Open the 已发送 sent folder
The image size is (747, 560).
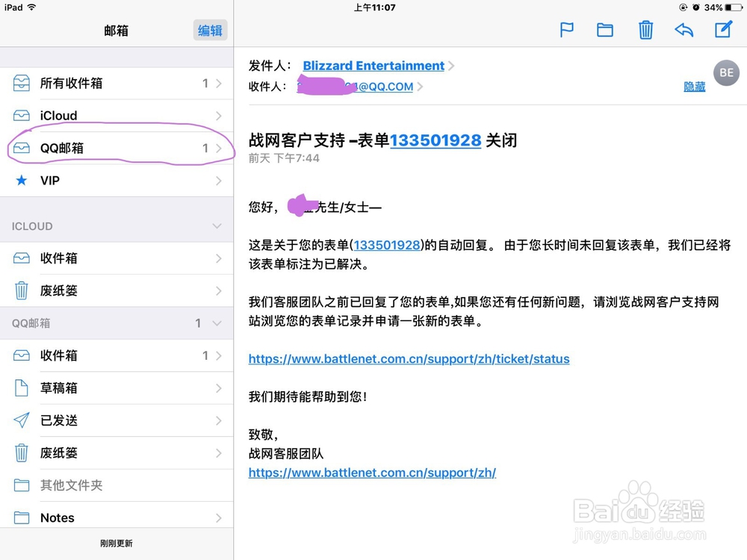coord(117,420)
